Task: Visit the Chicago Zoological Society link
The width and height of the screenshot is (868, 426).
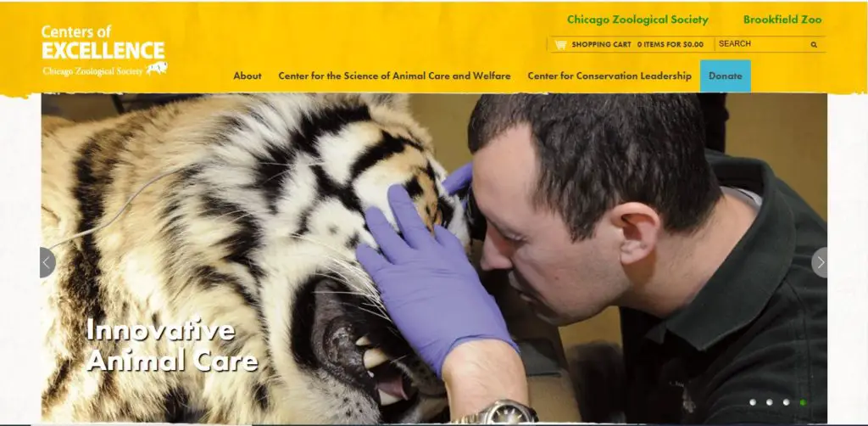Action: click(637, 20)
